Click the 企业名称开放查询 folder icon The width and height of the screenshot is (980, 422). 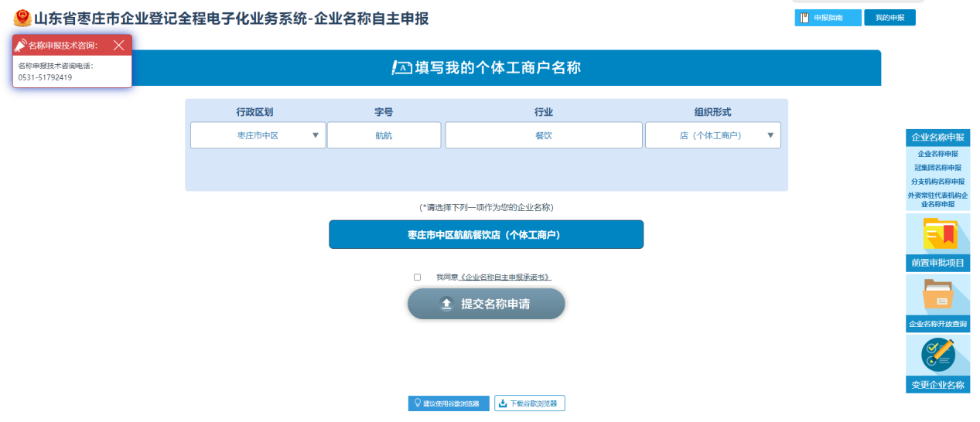938,295
